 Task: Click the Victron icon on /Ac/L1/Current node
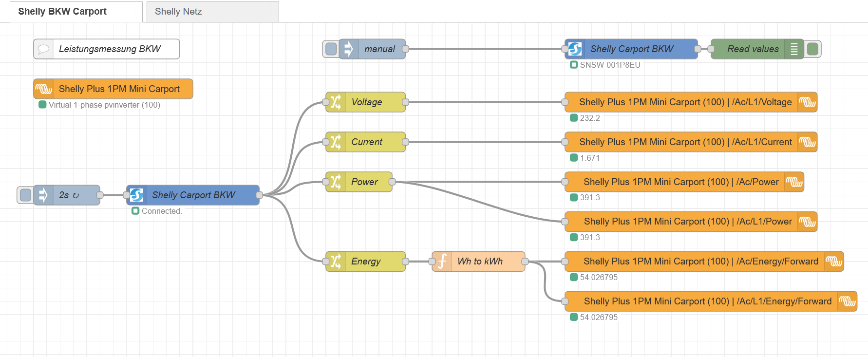tap(807, 142)
